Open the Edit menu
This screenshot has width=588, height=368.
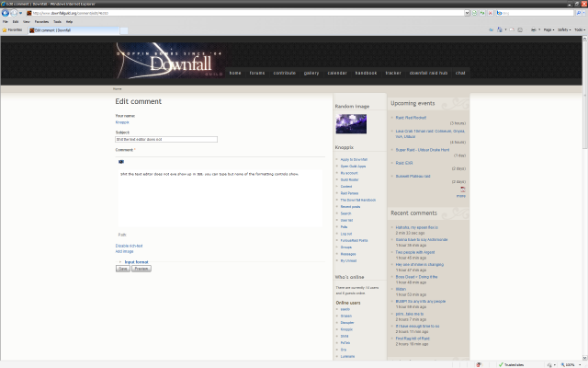click(x=16, y=22)
